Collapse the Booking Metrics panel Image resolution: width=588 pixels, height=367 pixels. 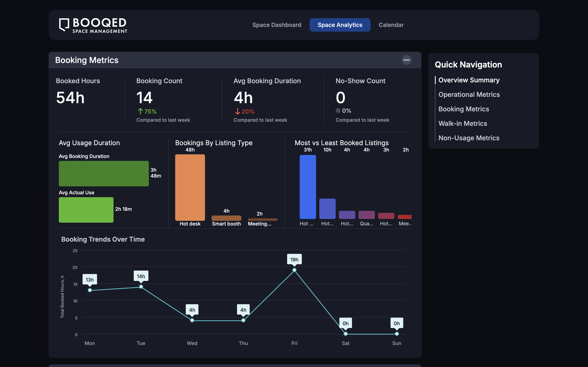pyautogui.click(x=407, y=60)
